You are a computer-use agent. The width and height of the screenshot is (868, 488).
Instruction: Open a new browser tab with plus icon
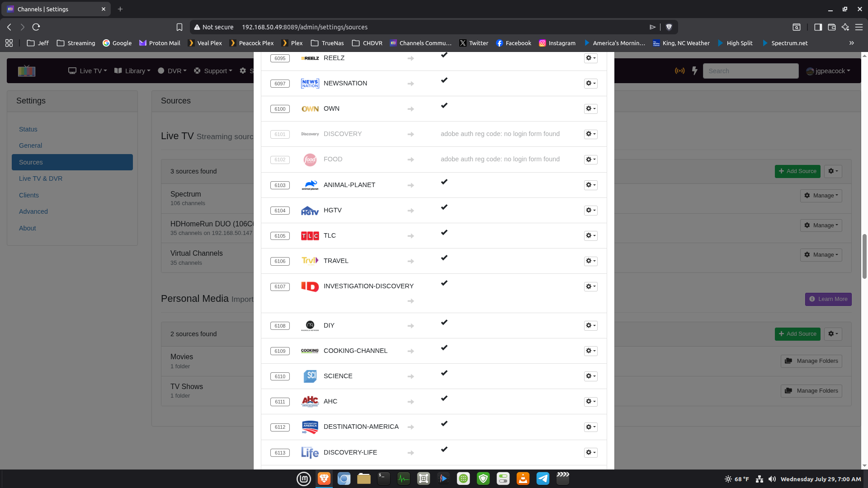tap(120, 9)
